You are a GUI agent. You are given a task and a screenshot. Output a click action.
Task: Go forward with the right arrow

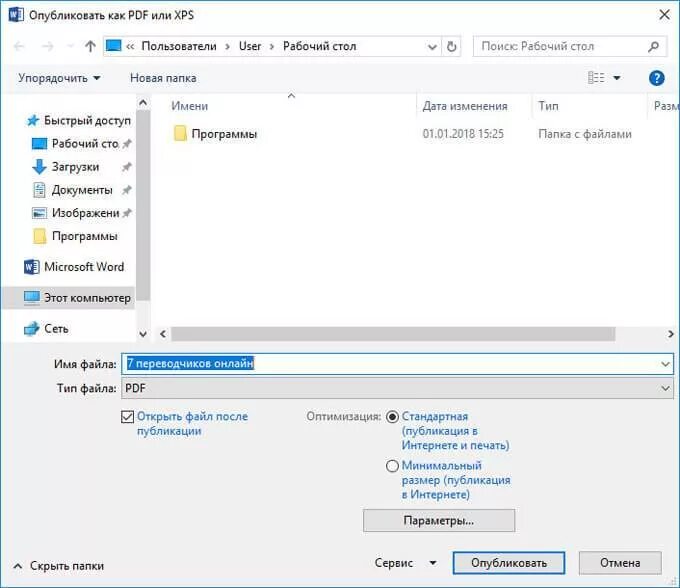(x=47, y=46)
